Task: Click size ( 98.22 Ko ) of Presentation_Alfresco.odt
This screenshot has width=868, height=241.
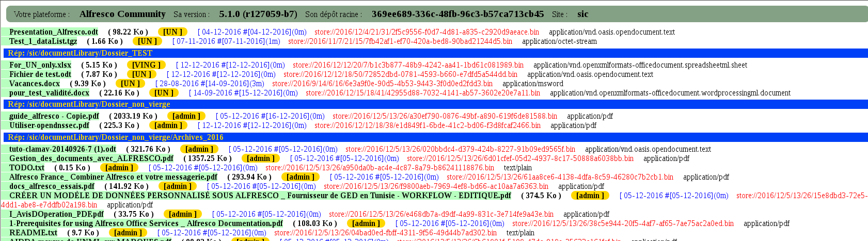Action: click(x=128, y=32)
